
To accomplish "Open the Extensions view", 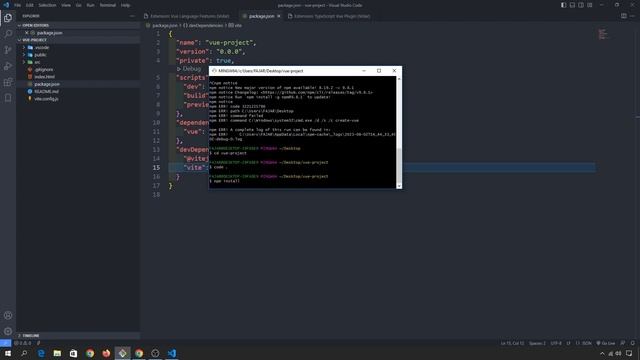I will click(8, 82).
